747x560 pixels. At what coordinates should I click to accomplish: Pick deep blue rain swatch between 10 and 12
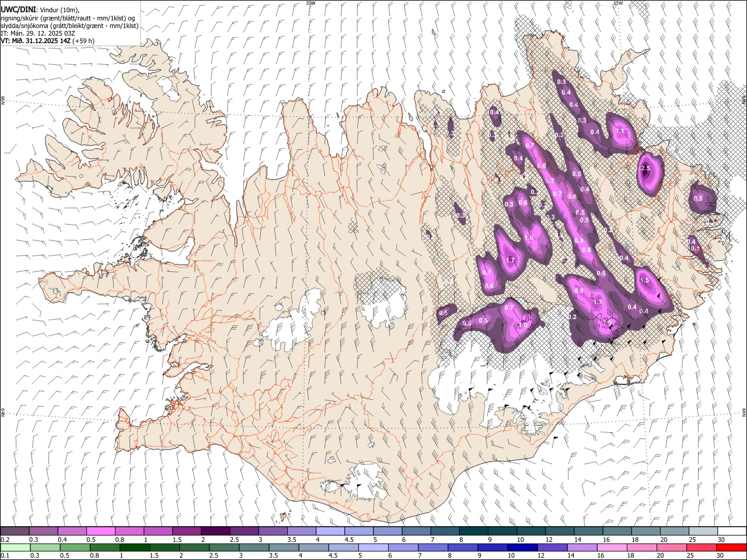pyautogui.click(x=523, y=548)
